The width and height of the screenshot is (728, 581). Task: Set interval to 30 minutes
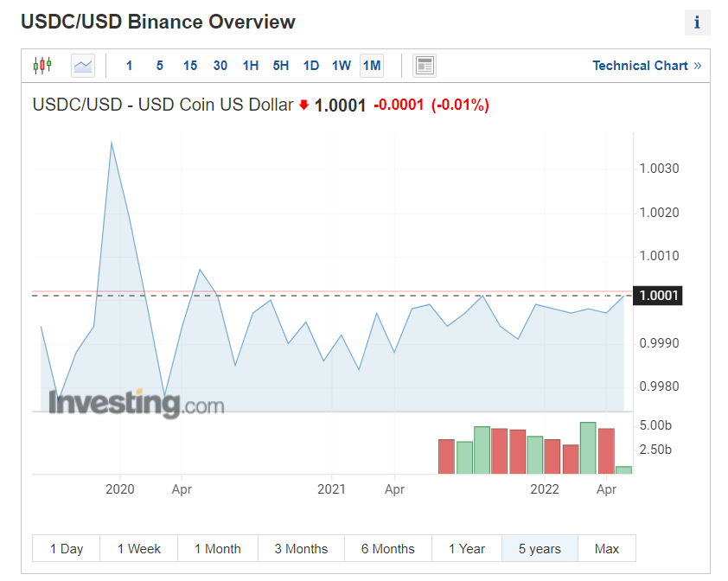pos(220,66)
